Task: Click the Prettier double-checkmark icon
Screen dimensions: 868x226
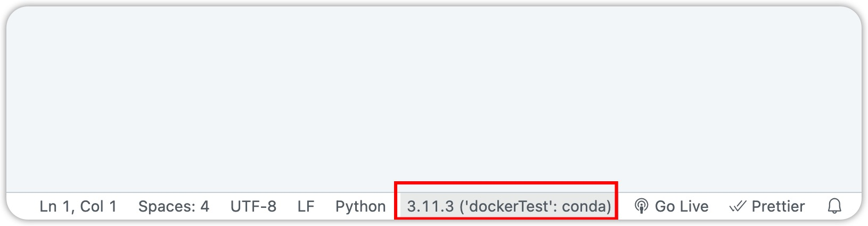Action: coord(738,206)
